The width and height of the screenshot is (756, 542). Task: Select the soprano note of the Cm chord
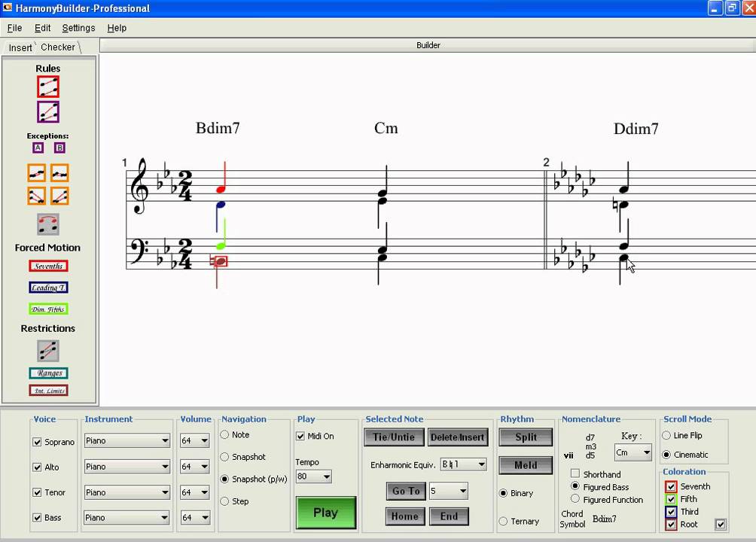point(383,193)
